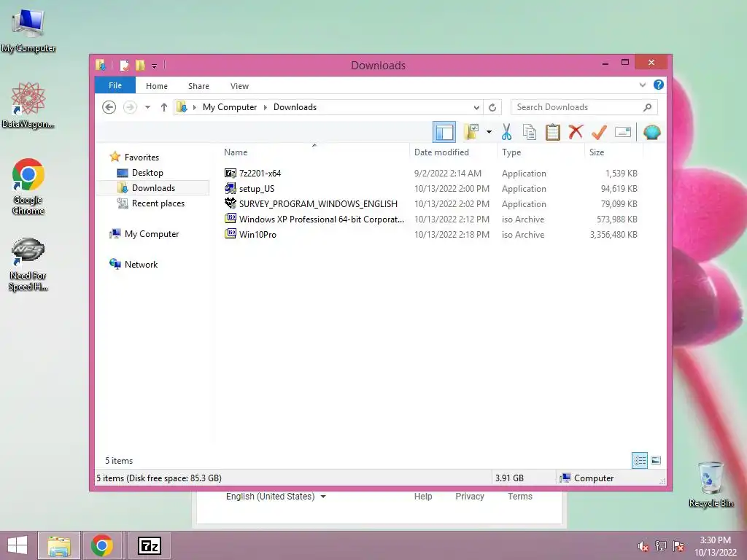
Task: Select the DataWagon desktop shortcut
Action: [x=28, y=105]
